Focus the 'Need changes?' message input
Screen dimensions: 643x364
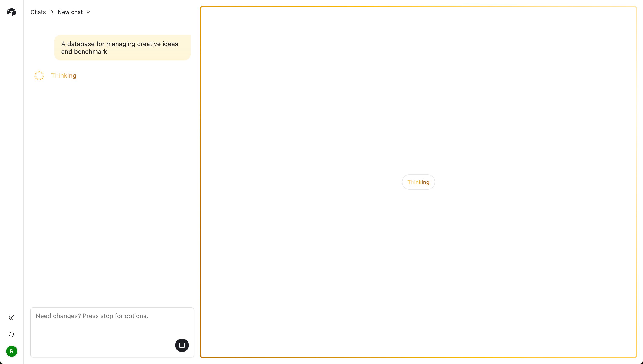tap(112, 332)
